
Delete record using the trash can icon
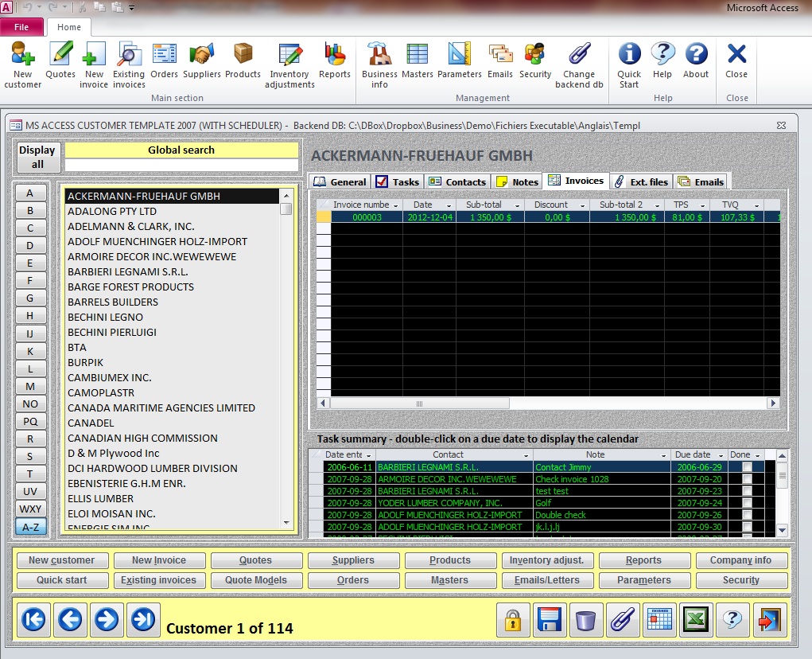[585, 619]
